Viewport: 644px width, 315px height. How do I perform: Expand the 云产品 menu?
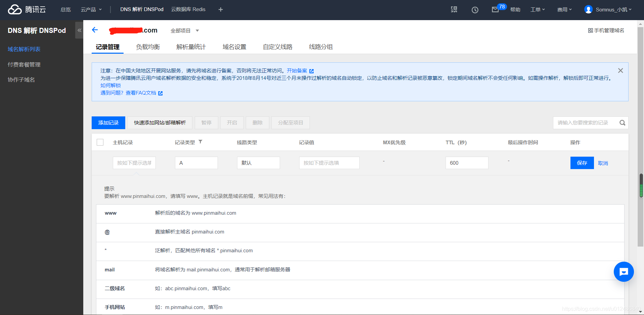pyautogui.click(x=91, y=9)
